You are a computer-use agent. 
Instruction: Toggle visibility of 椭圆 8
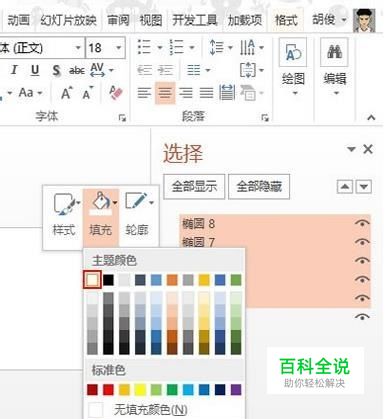362,224
